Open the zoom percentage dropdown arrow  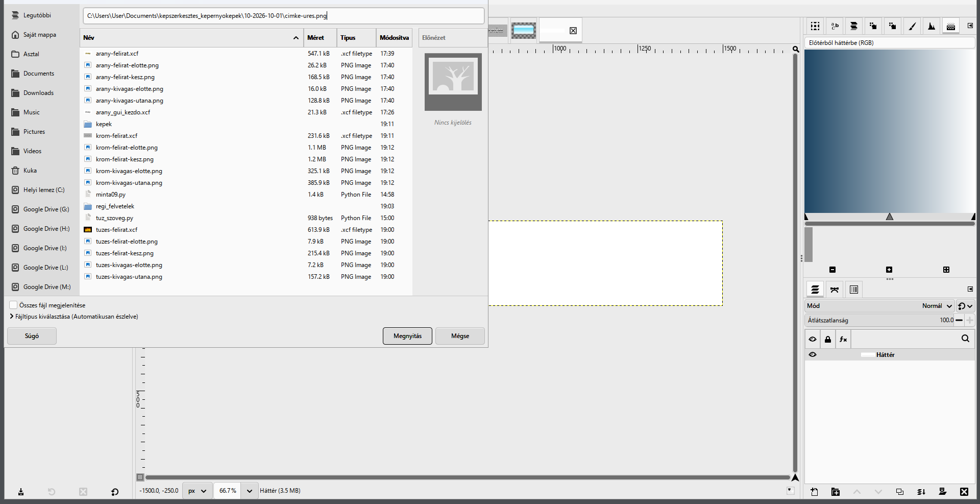tap(249, 491)
